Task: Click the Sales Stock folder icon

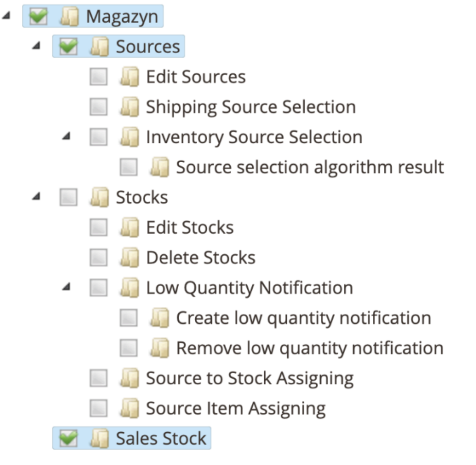Action: [99, 438]
